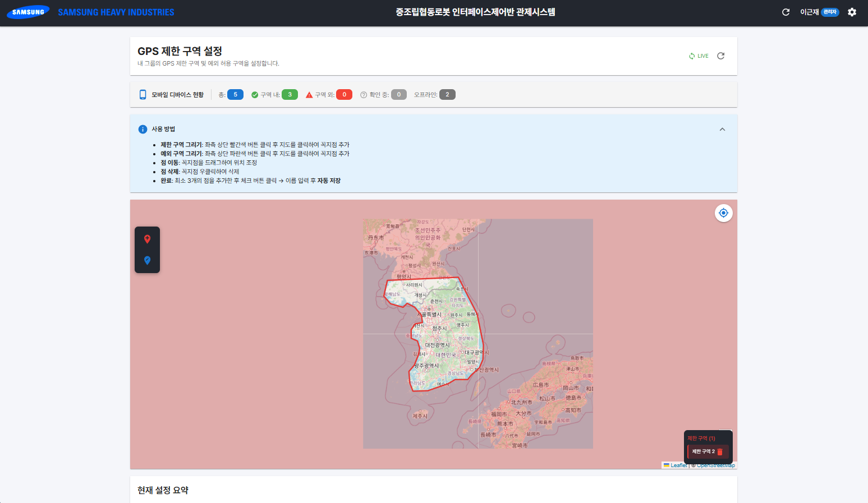Click Seoul (서울특별시) label on the map
The height and width of the screenshot is (503, 868).
(430, 315)
